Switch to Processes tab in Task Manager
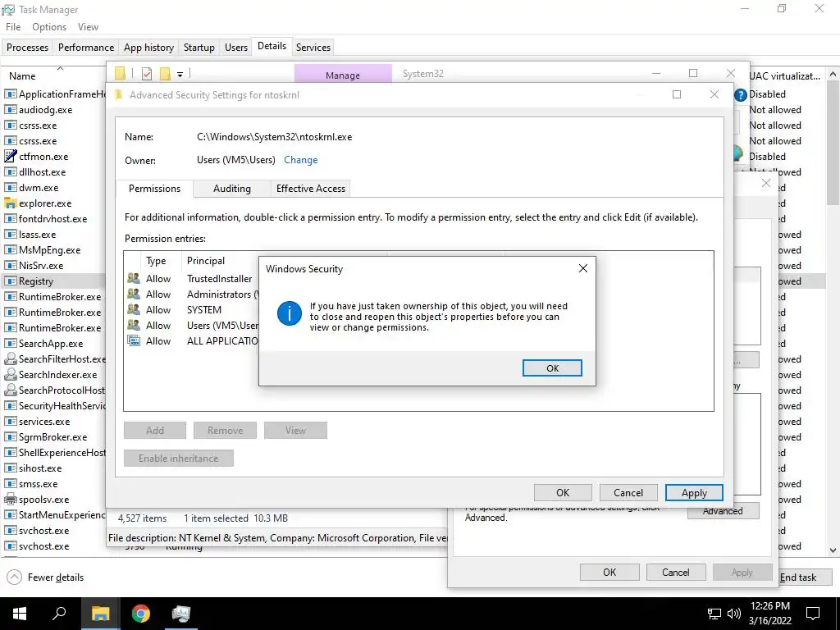840x630 pixels. coord(27,47)
